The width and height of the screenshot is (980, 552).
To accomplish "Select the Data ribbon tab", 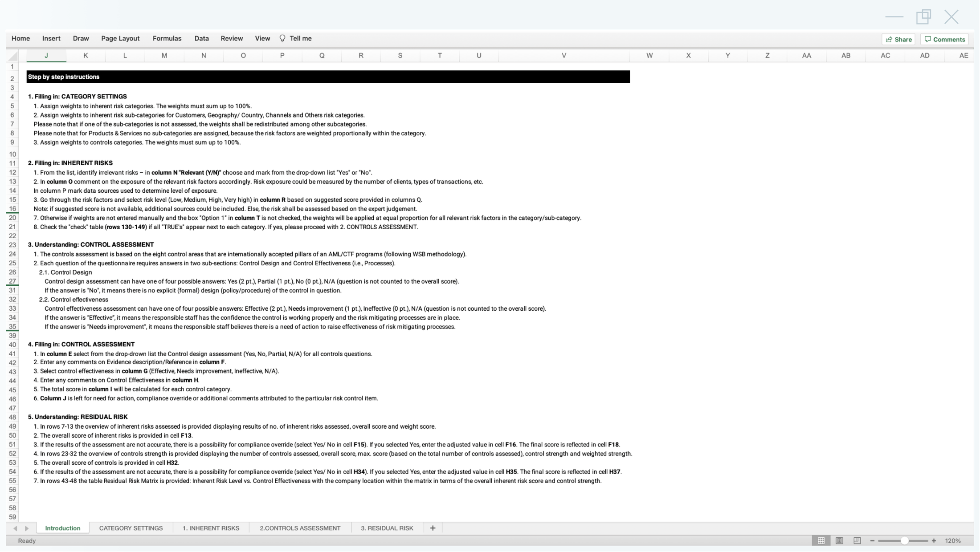I will tap(201, 38).
